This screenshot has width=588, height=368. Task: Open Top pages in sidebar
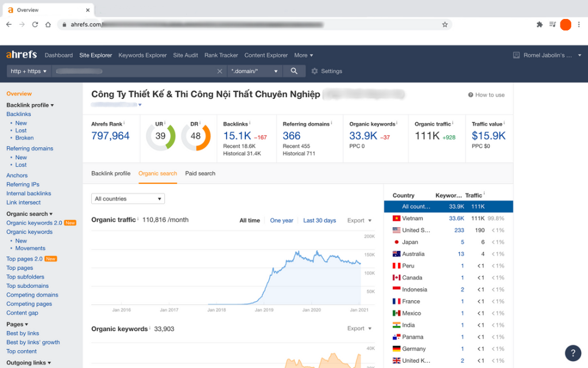[20, 268]
